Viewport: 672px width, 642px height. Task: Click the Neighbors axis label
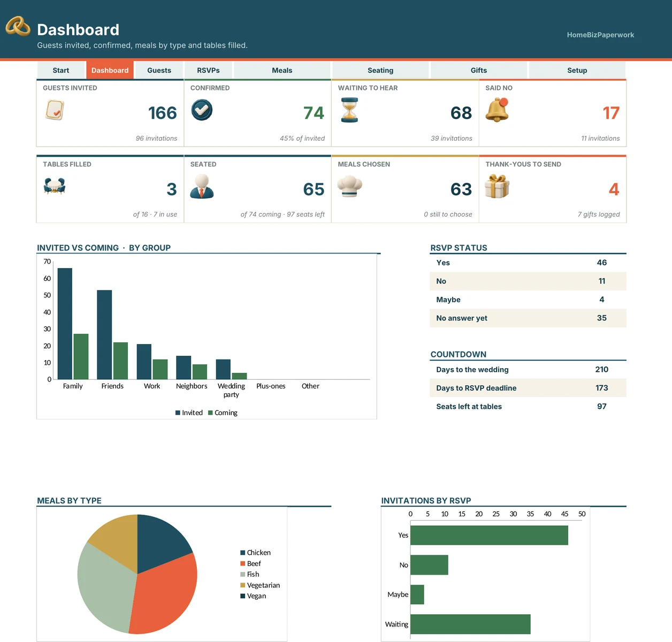click(192, 386)
